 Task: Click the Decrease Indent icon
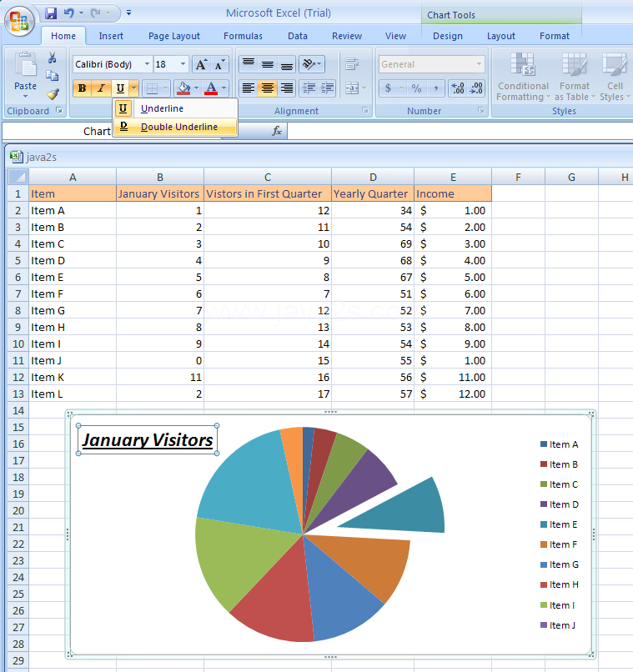(309, 88)
